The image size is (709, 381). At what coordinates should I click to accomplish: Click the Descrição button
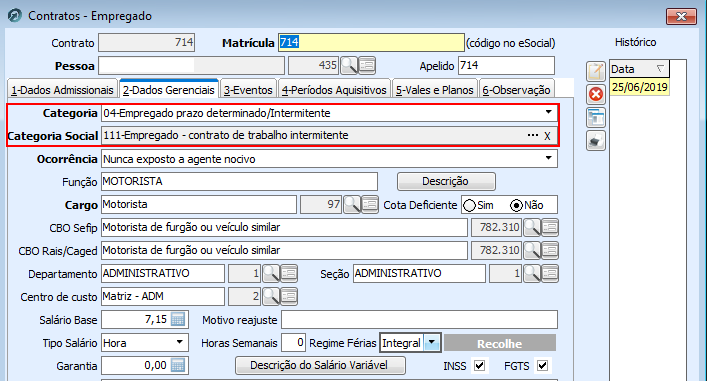[x=446, y=181]
